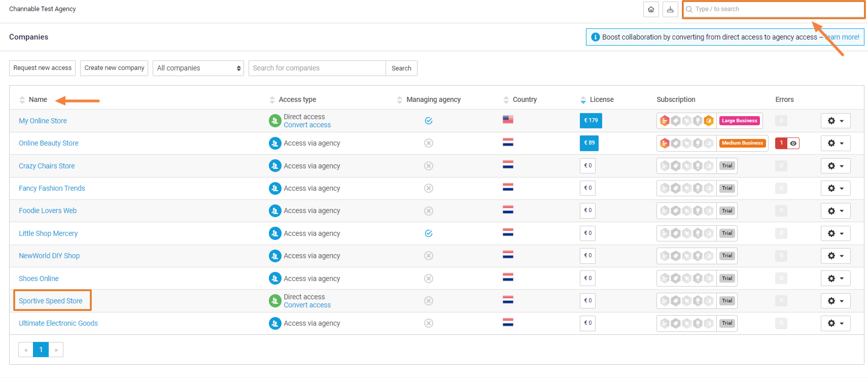Image resolution: width=868 pixels, height=378 pixels.
Task: Open the Sportive Speed Store company
Action: pos(51,301)
